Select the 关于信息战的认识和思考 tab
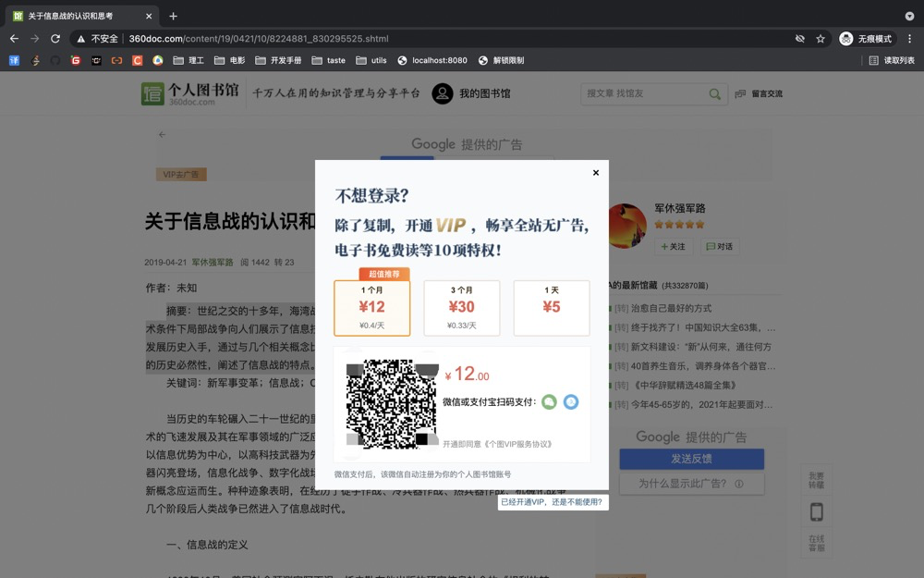Viewport: 924px width, 578px height. coord(82,16)
